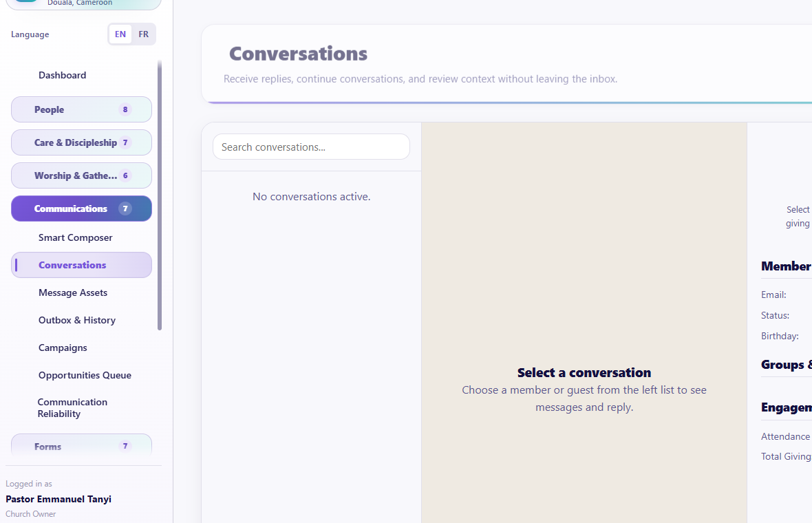Click Care & Discipleship badge 7
Image resolution: width=812 pixels, height=523 pixels.
coord(125,142)
